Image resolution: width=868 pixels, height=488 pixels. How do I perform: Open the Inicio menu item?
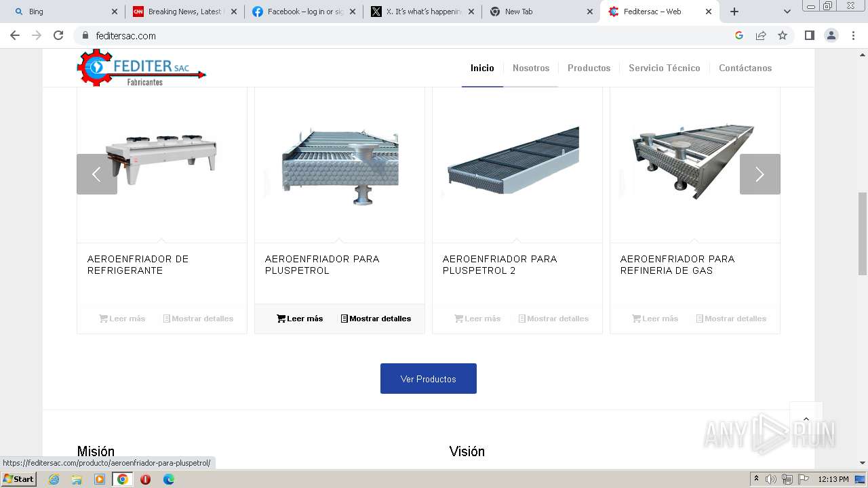[x=482, y=68]
